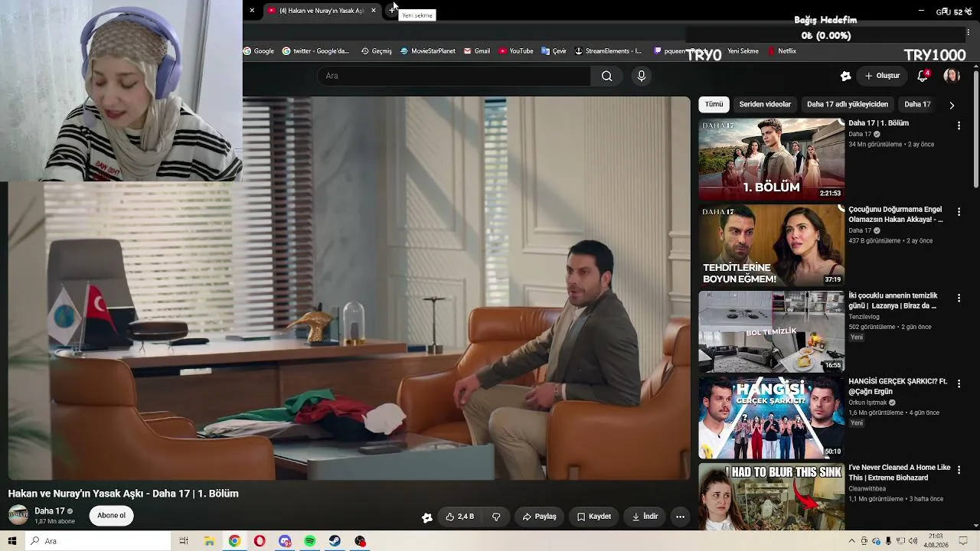Open Netflix bookmark

(782, 51)
